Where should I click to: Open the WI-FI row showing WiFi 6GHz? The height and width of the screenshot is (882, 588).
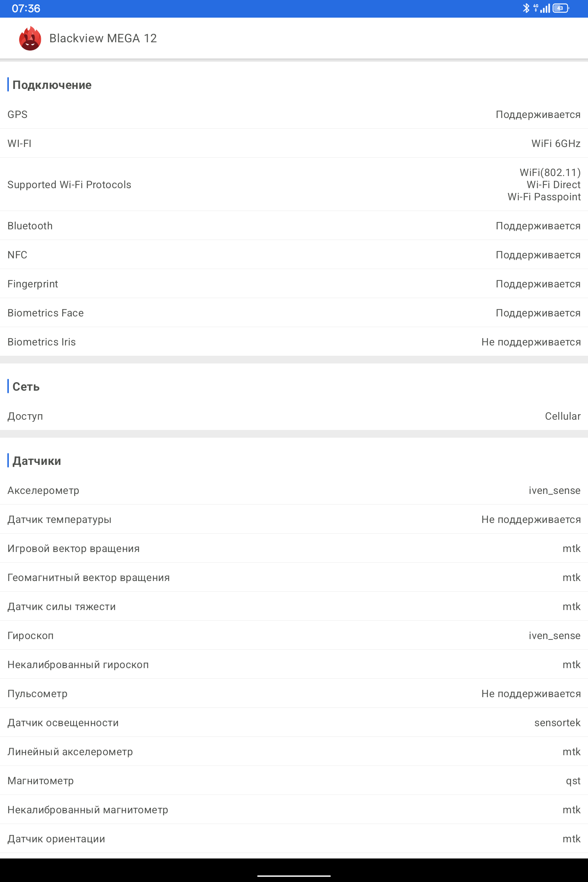click(x=294, y=143)
